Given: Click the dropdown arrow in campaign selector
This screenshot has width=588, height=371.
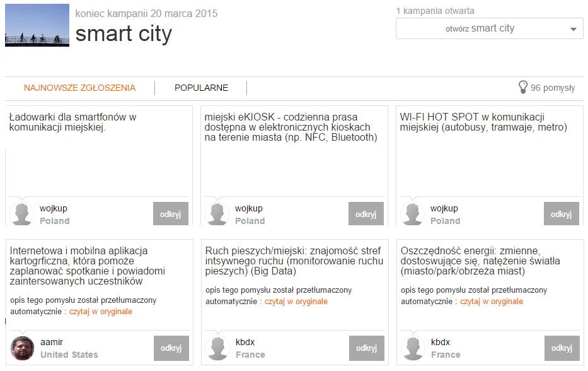Looking at the screenshot, I should (x=573, y=29).
